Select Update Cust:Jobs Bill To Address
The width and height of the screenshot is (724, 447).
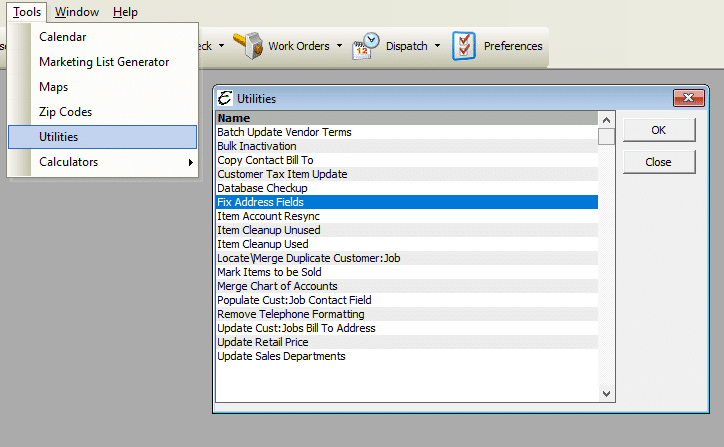pos(407,328)
